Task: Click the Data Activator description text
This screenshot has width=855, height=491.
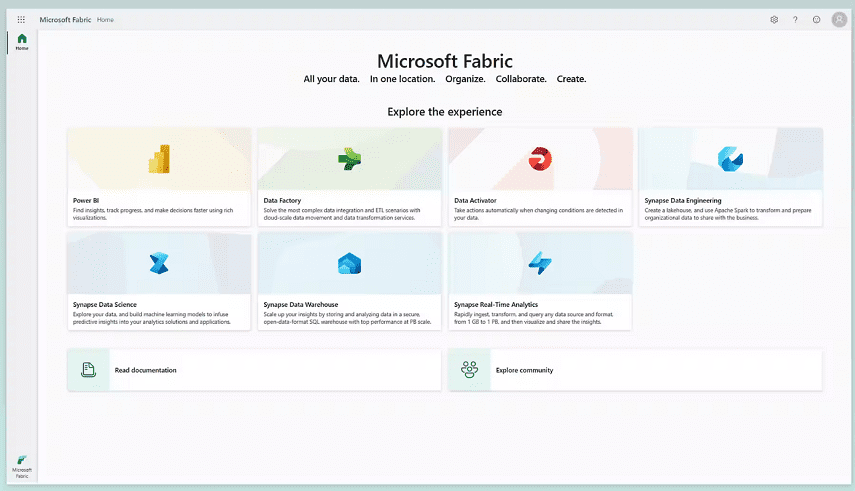Action: pyautogui.click(x=538, y=214)
